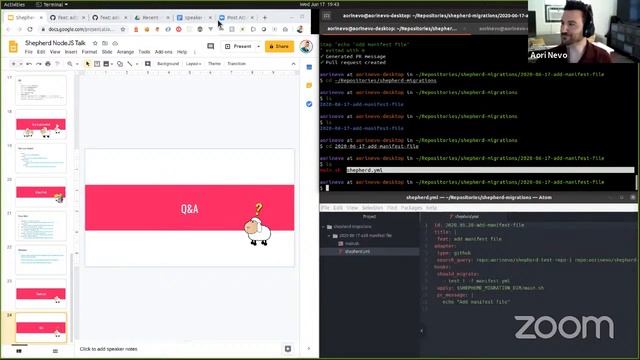Open the Edit menu in Slides
The width and height of the screenshot is (640, 360).
coord(41,52)
